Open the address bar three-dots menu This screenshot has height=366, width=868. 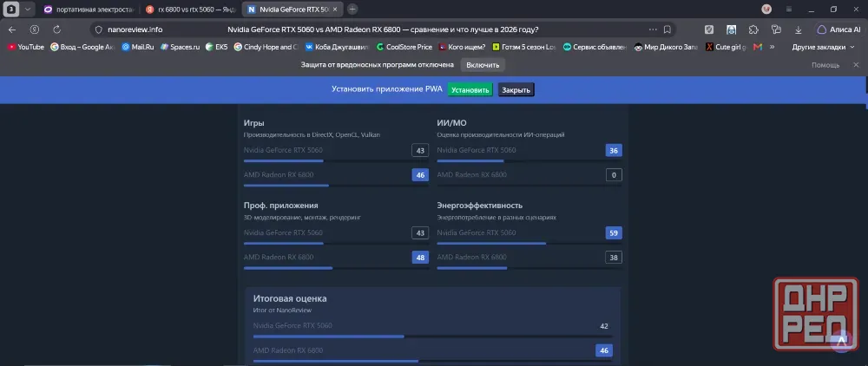(x=654, y=29)
